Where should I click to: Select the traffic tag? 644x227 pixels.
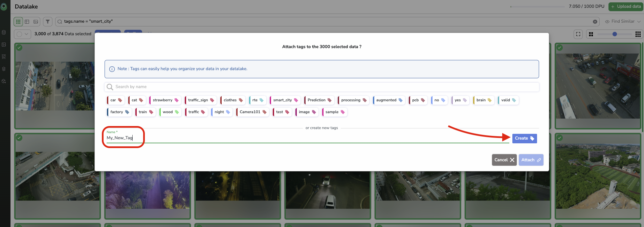coord(196,112)
